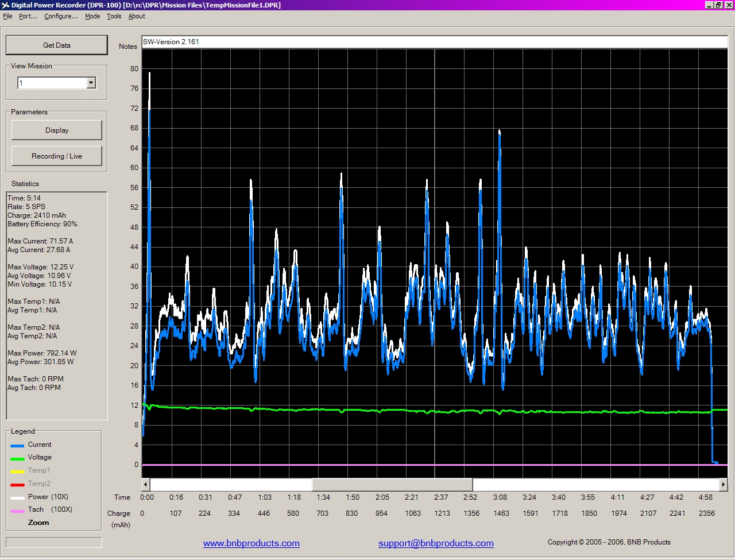This screenshot has height=560, width=735.
Task: Open the Display parameters dialog
Action: click(56, 130)
